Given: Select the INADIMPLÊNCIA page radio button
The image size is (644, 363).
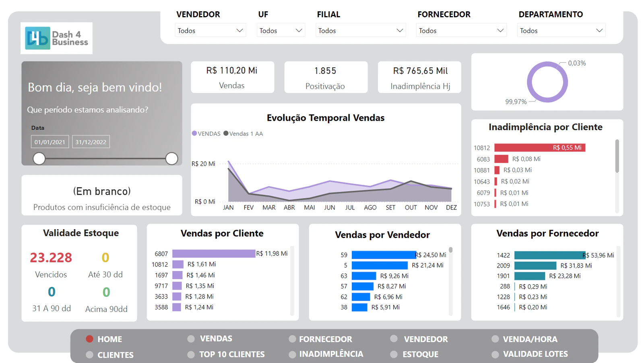Looking at the screenshot, I should pyautogui.click(x=292, y=355).
